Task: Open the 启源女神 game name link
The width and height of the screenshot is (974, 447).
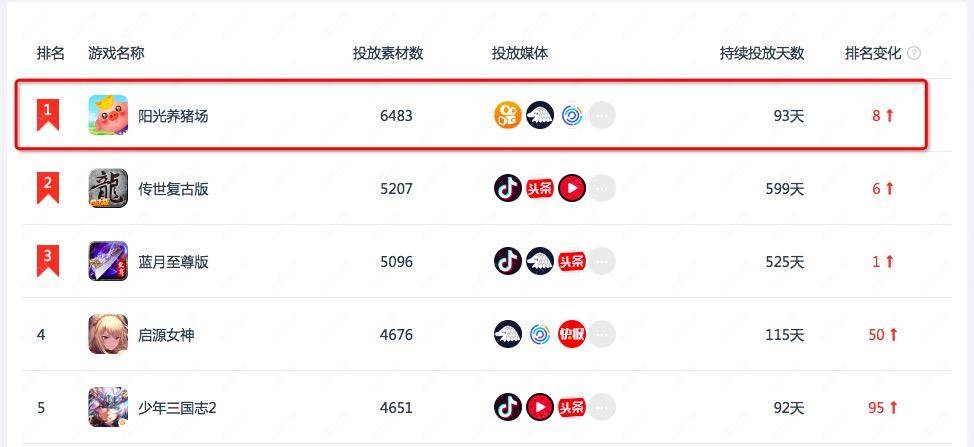Action: tap(166, 335)
